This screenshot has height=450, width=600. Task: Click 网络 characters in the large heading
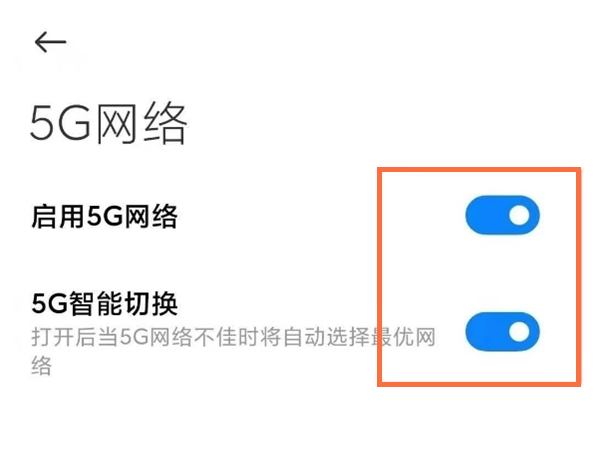(141, 123)
